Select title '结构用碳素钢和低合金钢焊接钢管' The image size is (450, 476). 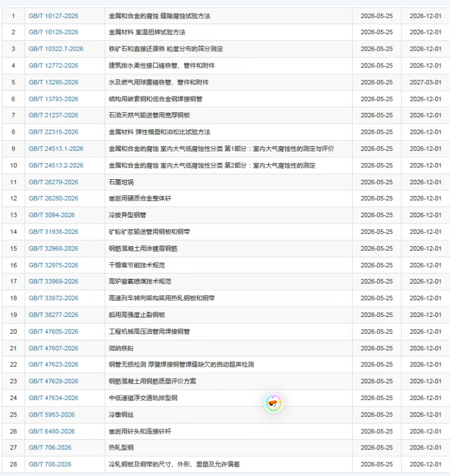tap(156, 99)
